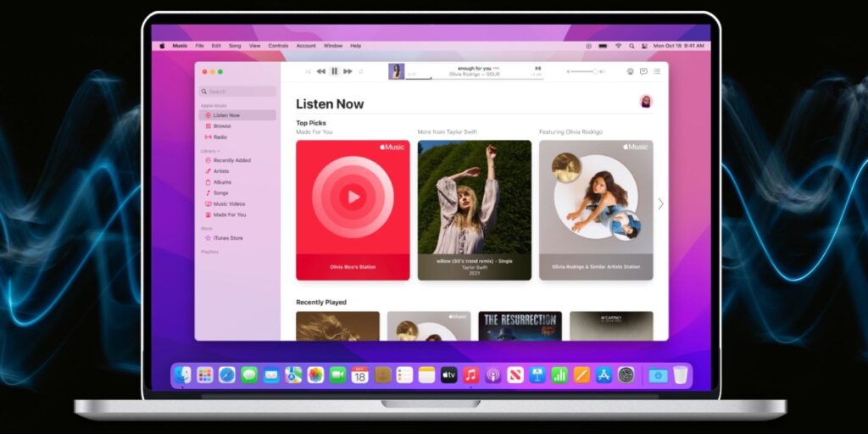Open the Help menu
This screenshot has height=434, width=868.
[x=355, y=46]
